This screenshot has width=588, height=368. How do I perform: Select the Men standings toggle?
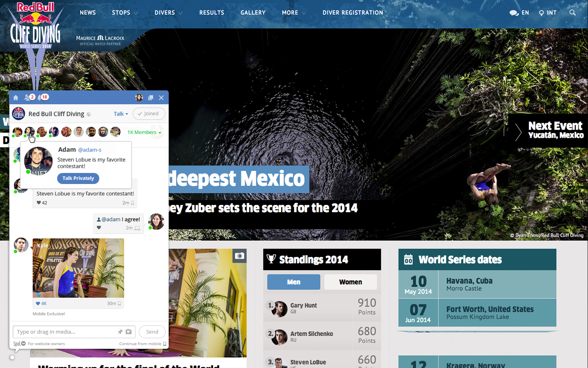(294, 282)
